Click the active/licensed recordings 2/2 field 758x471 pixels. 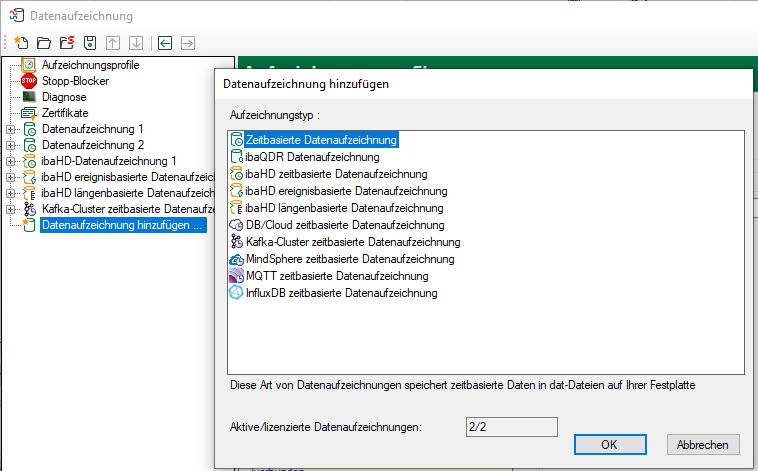512,427
